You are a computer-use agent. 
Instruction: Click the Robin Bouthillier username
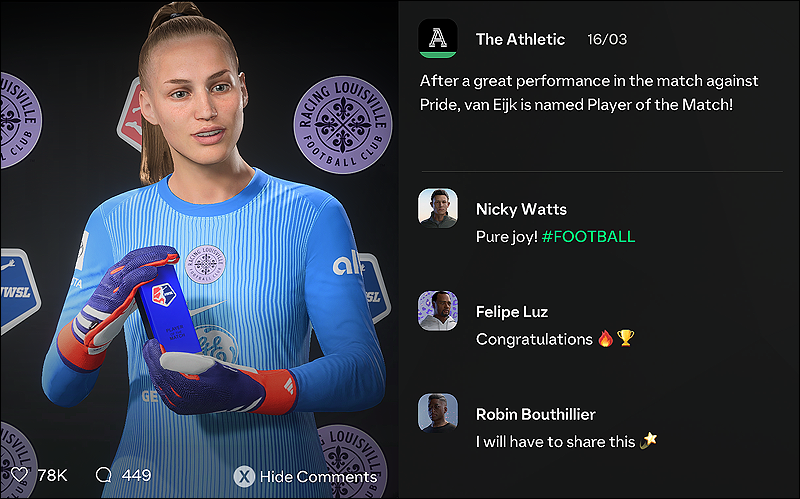tap(536, 414)
